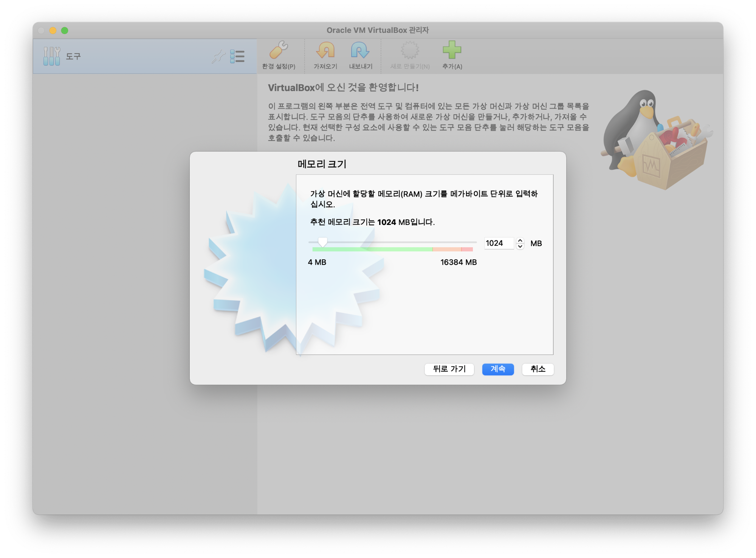Open the Tools list menu icon
Screen dimensions: 756x558
pyautogui.click(x=237, y=57)
